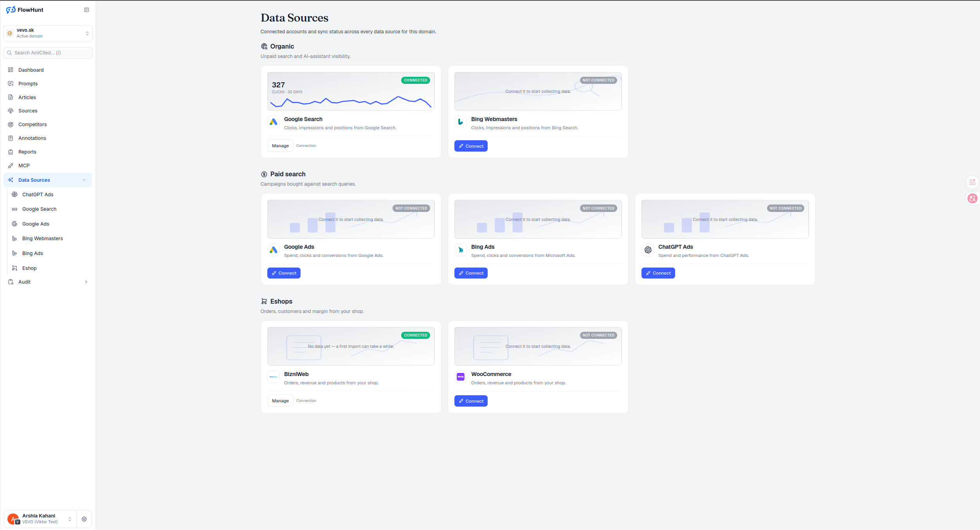Focus the Search AmICited input field
This screenshot has width=980, height=530.
(48, 53)
